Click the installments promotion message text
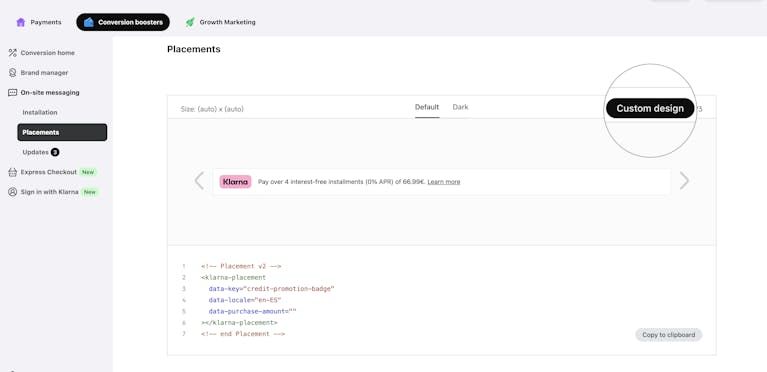Viewport: 767px width, 372px height. tap(342, 182)
